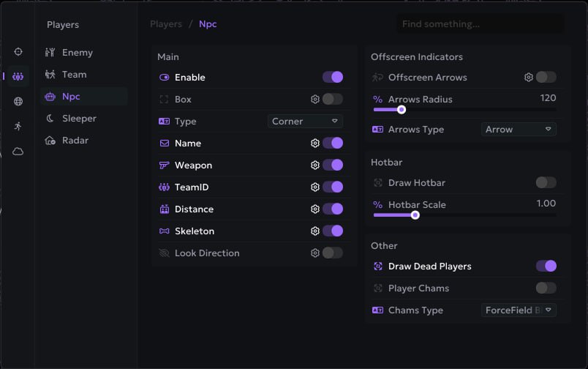Select the running figure icon in rail
Viewport: 588px width, 369px height.
(x=18, y=126)
